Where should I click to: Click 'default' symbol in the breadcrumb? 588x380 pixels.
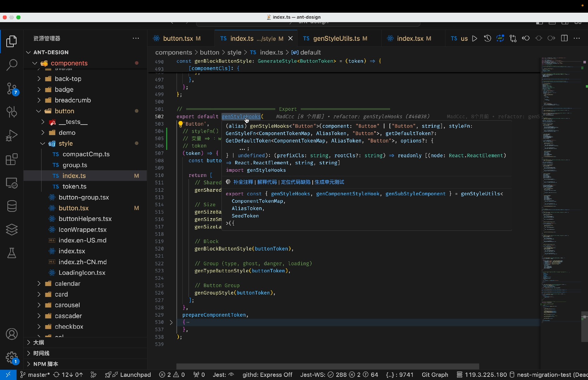306,52
